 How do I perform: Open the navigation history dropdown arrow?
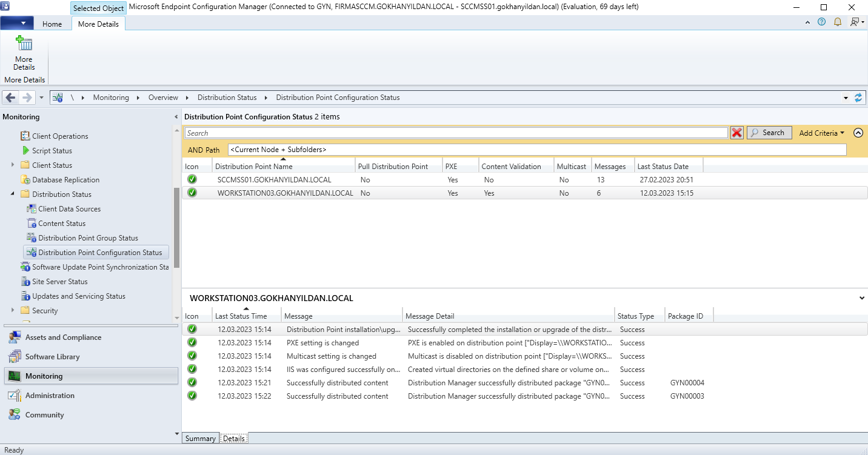coord(41,98)
